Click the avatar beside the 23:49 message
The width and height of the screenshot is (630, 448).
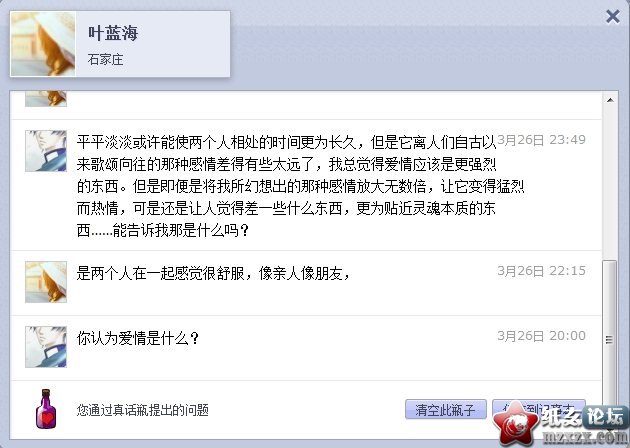coord(46,151)
